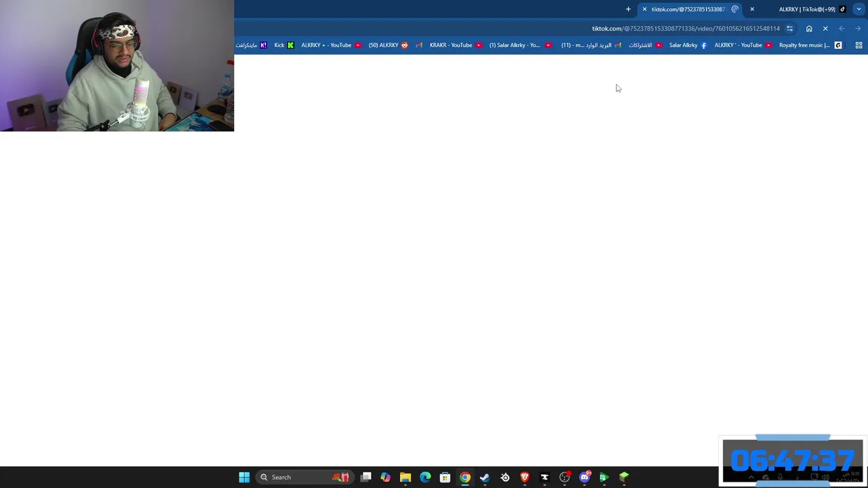
Task: Open Discord from the taskbar
Action: click(585, 477)
